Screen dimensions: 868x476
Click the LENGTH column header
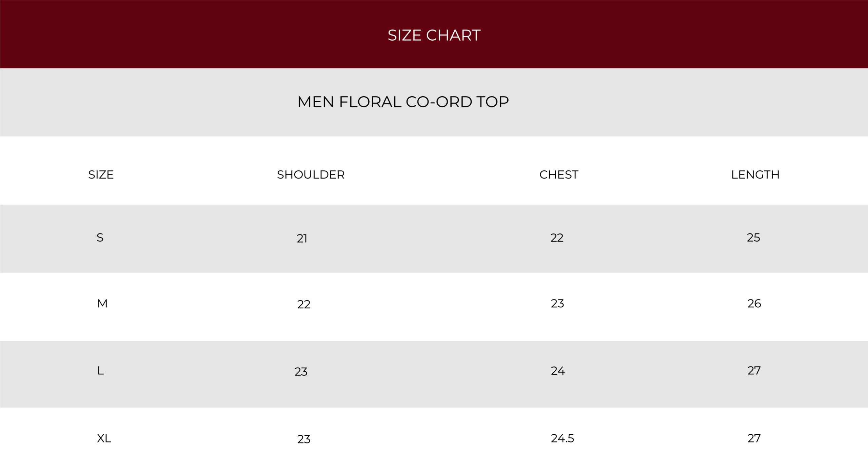755,174
